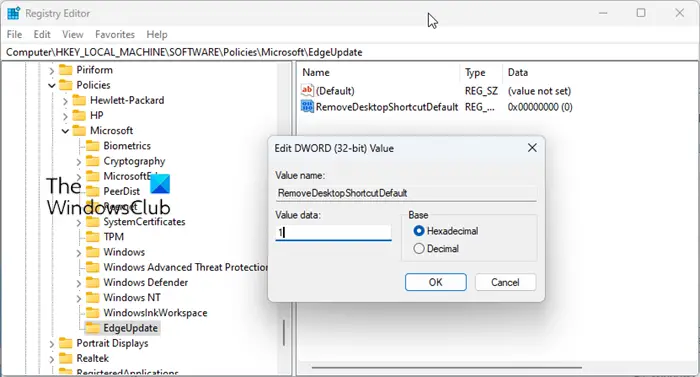Maximize the Registry Editor window
This screenshot has height=377, width=700.
pyautogui.click(x=641, y=13)
